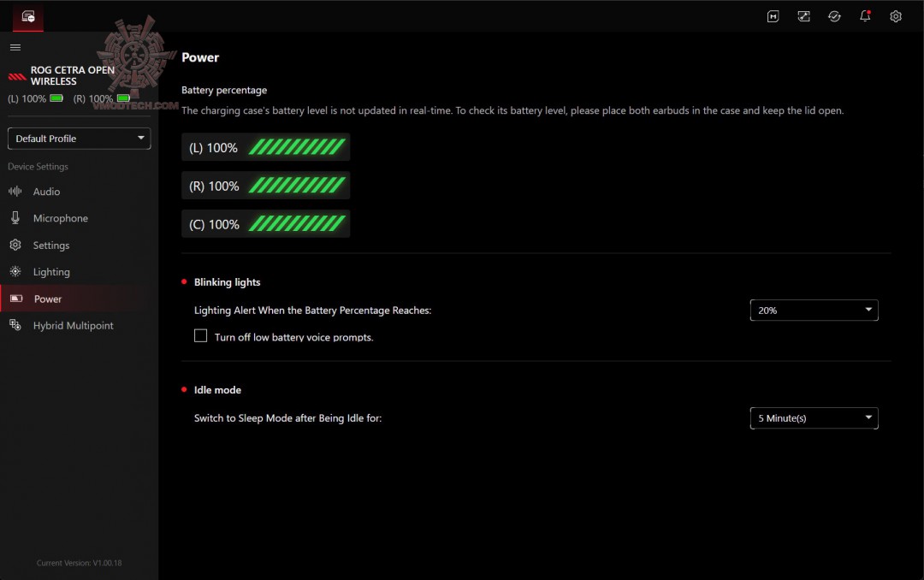Open the settings gear in top bar
924x580 pixels.
click(x=896, y=16)
